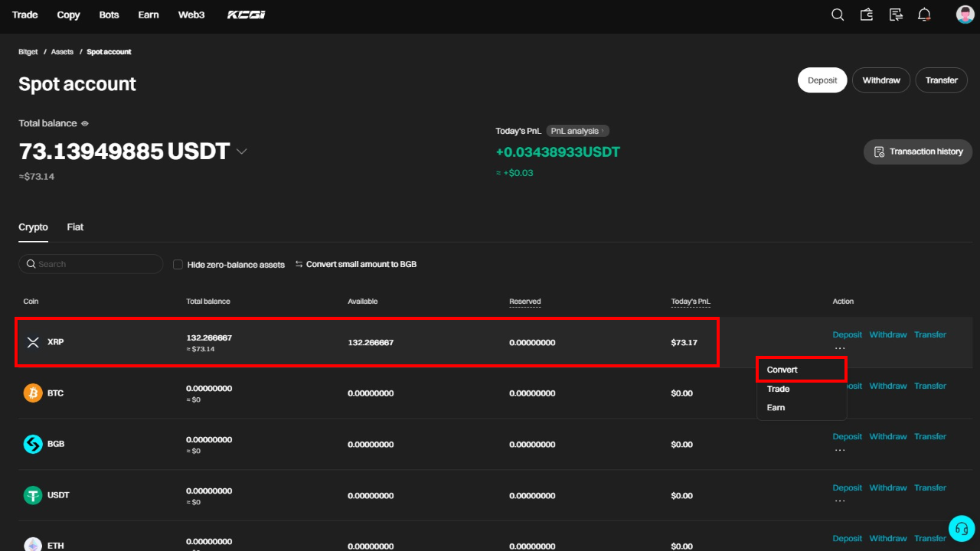Focus the coin Search input field
Screen dimensions: 980x551
click(91, 264)
